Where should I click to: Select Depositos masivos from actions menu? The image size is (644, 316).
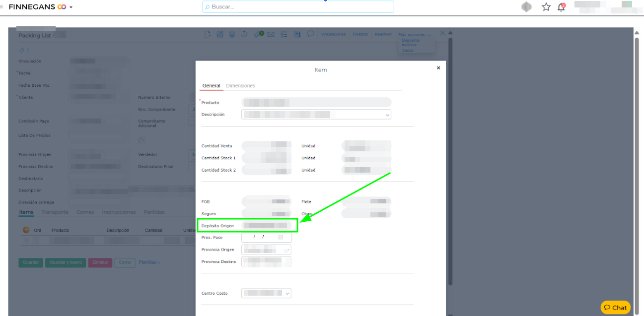coord(410,42)
